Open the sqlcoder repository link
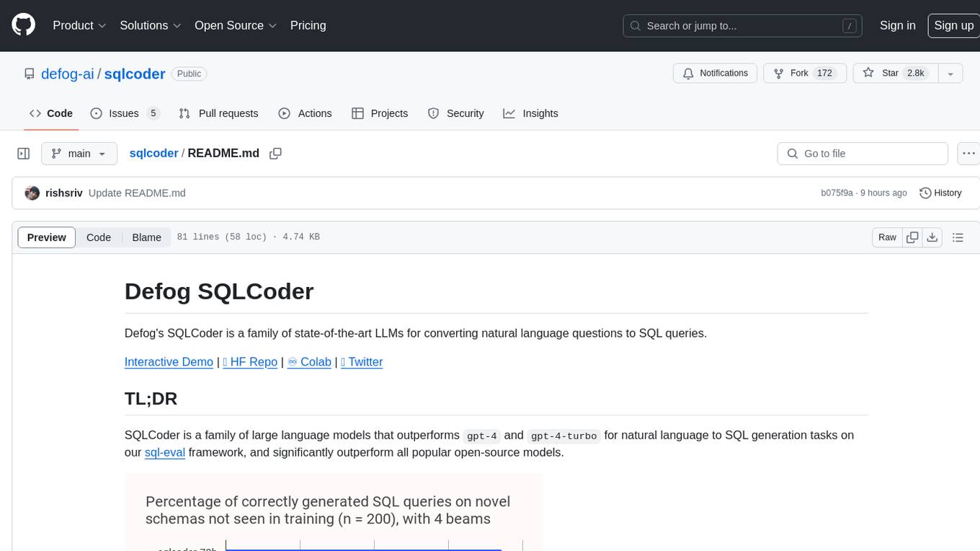The image size is (980, 551). click(135, 74)
